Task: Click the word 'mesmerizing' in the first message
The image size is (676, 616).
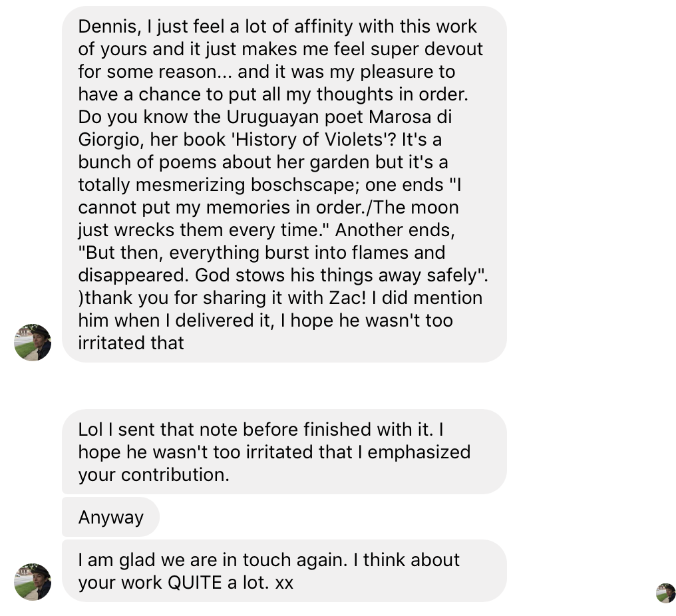Action: [x=200, y=184]
